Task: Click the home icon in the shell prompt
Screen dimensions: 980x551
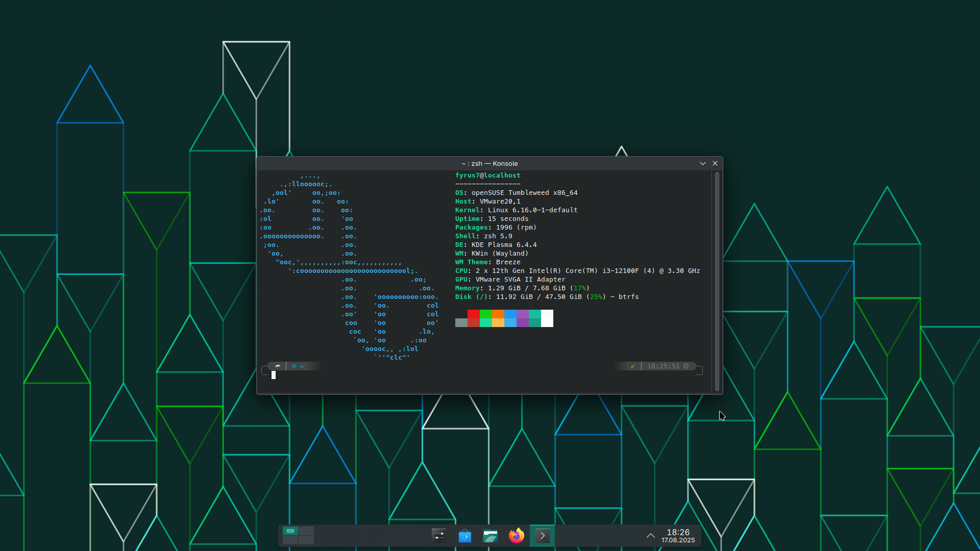Action: click(x=293, y=366)
